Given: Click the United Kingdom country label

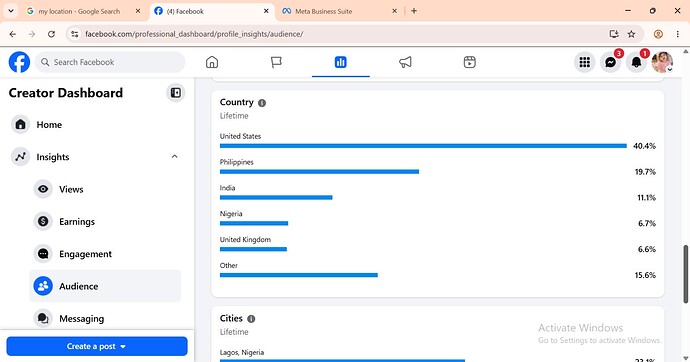Looking at the screenshot, I should coord(245,240).
